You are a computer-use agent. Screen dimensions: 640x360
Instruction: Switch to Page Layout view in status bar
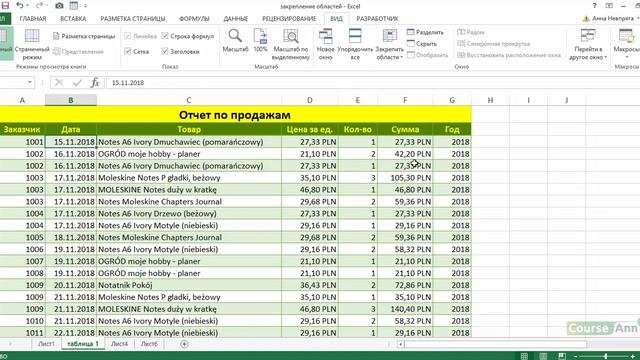543,356
